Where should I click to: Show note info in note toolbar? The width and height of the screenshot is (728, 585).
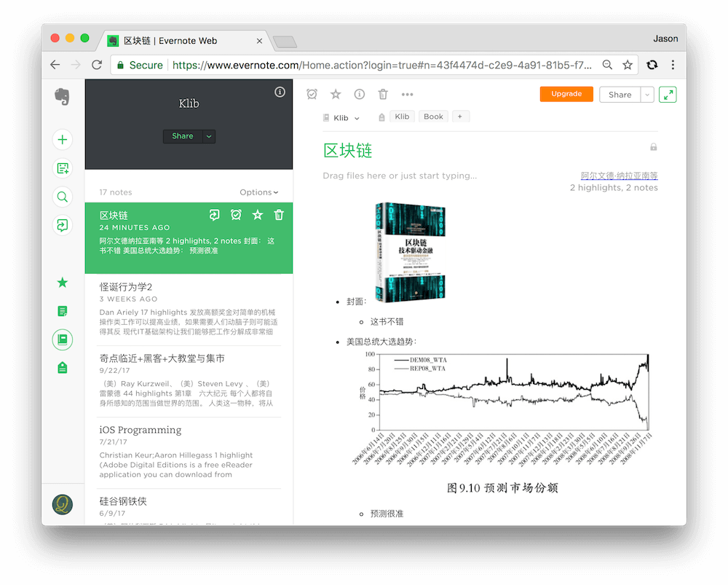coord(360,94)
